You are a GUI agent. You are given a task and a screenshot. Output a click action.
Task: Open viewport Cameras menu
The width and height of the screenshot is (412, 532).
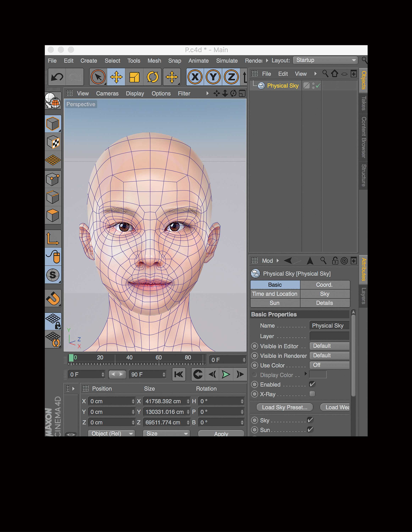(x=107, y=93)
